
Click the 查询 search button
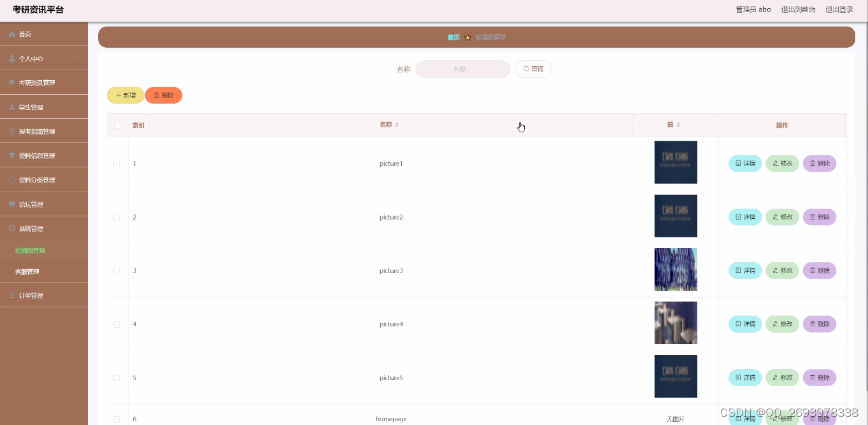pos(533,69)
